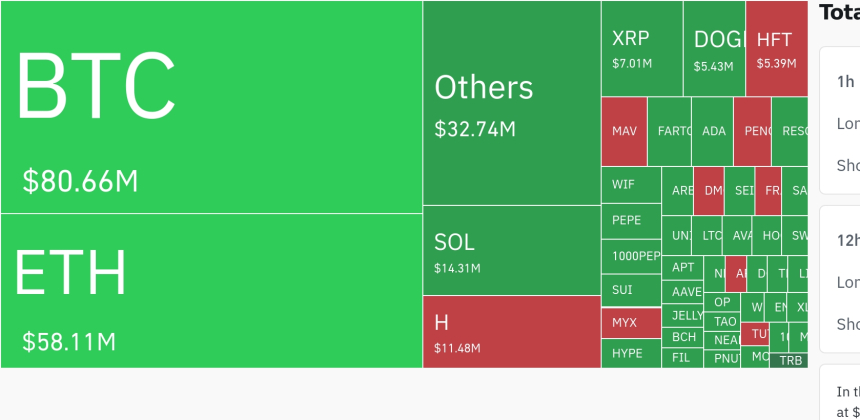Select the LTC tile
The height and width of the screenshot is (420, 860).
coord(711,236)
